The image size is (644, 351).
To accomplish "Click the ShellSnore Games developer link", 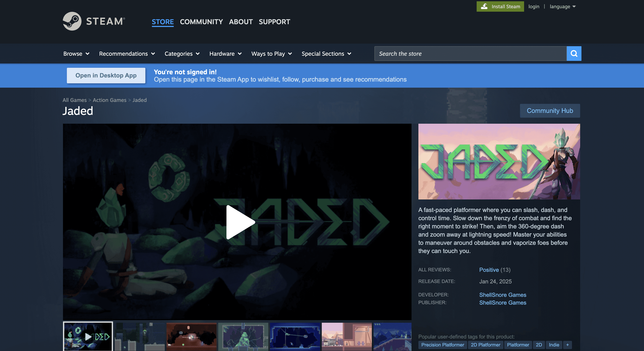I will 503,295.
